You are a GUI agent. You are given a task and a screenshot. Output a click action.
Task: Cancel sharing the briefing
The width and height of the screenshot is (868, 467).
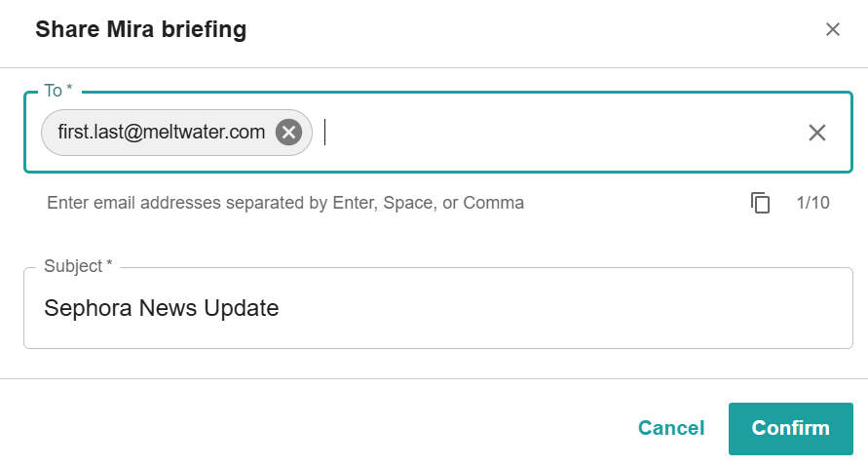[x=671, y=428]
